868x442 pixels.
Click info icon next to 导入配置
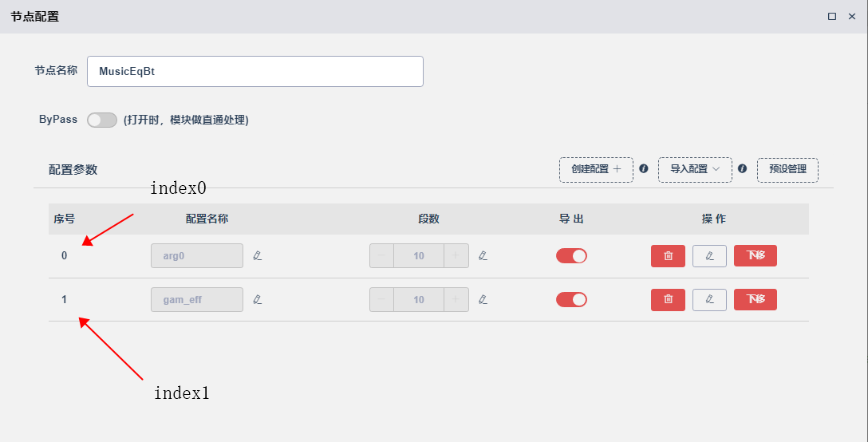(742, 169)
